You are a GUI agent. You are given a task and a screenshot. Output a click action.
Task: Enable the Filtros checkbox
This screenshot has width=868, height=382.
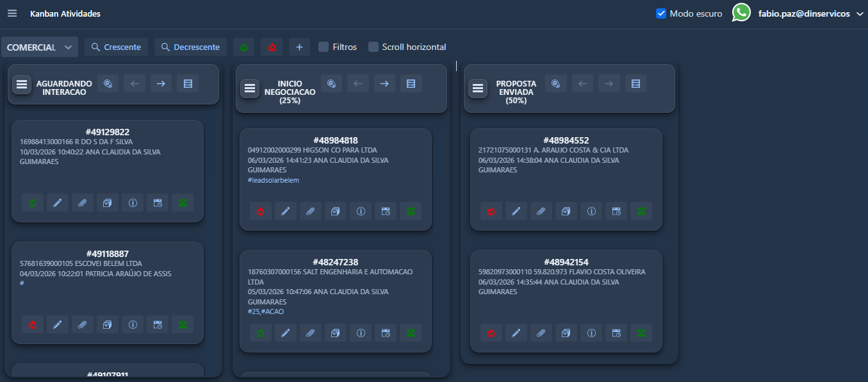coord(323,47)
